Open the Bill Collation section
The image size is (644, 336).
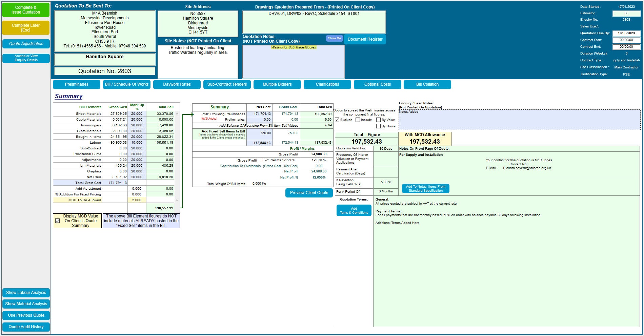(x=427, y=84)
